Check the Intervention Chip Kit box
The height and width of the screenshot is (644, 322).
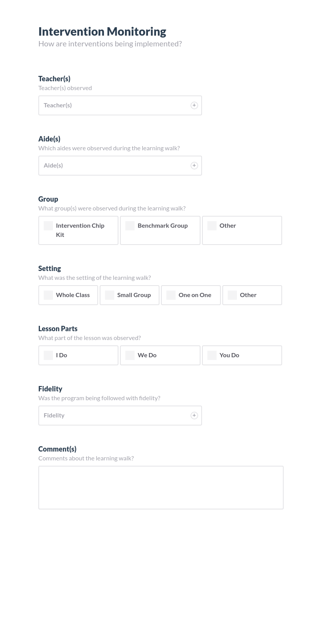pos(48,226)
